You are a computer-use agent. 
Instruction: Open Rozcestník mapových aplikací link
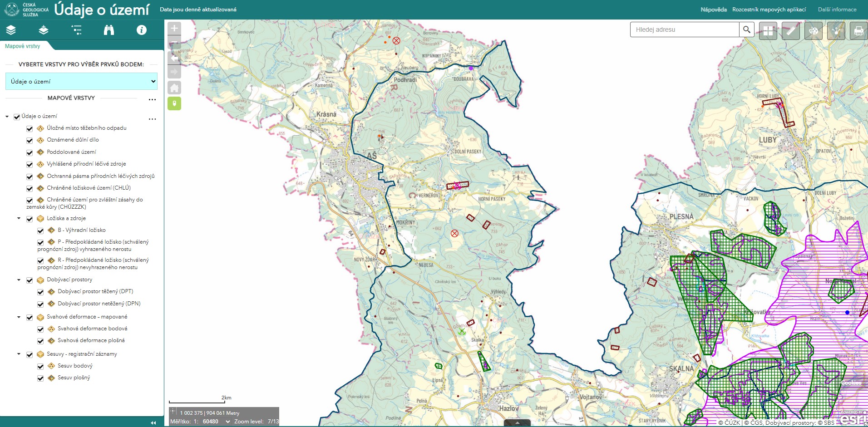[x=769, y=10]
